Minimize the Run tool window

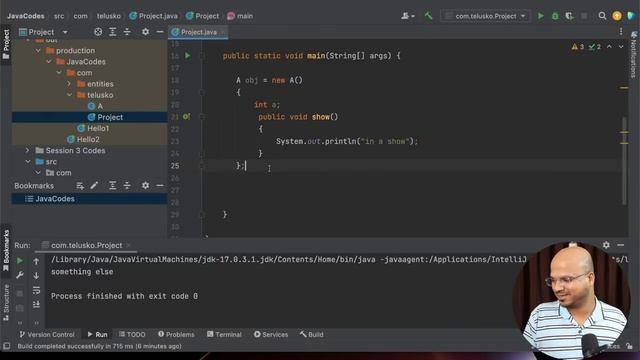tap(621, 245)
